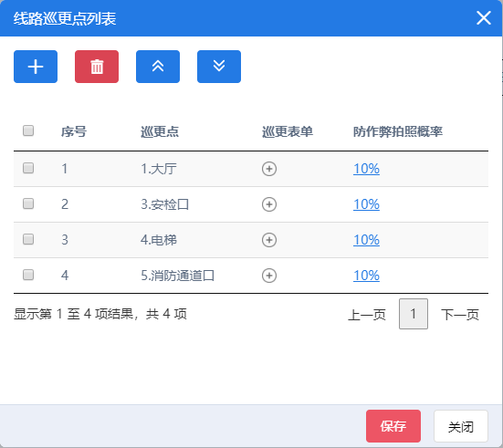
Task: Click the blue plus add button
Action: [36, 67]
